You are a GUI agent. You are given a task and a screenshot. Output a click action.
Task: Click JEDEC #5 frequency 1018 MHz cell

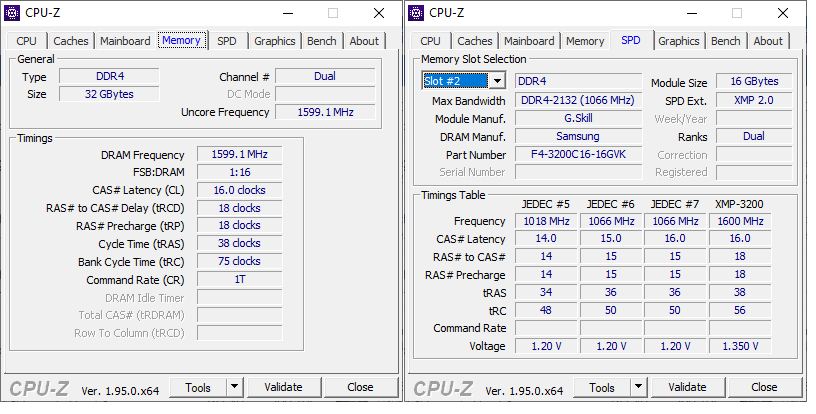tap(546, 221)
